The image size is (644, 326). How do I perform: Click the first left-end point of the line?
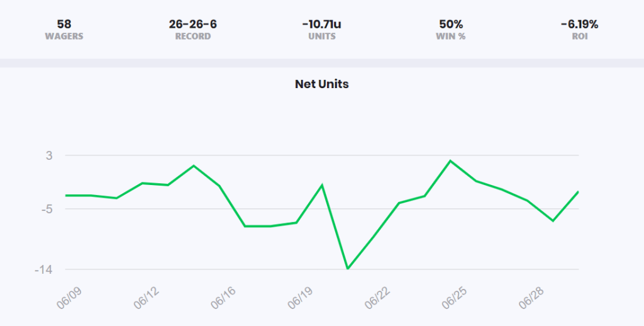65,195
